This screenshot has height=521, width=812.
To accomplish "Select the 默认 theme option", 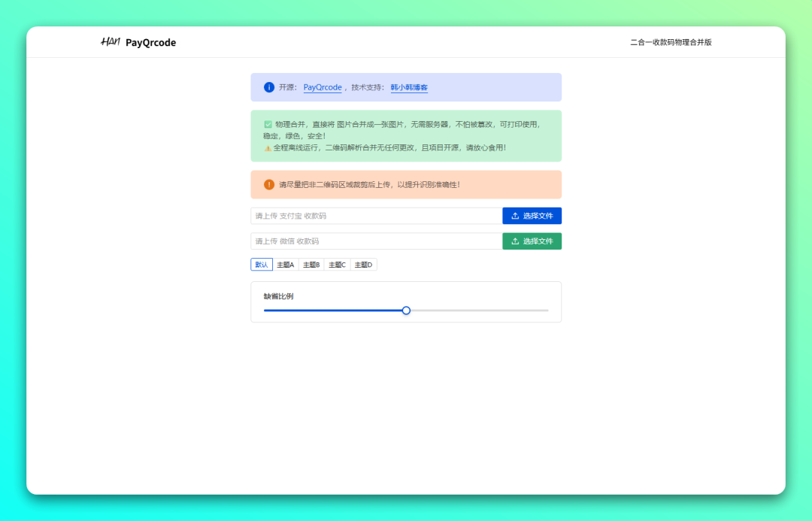I will pos(262,265).
